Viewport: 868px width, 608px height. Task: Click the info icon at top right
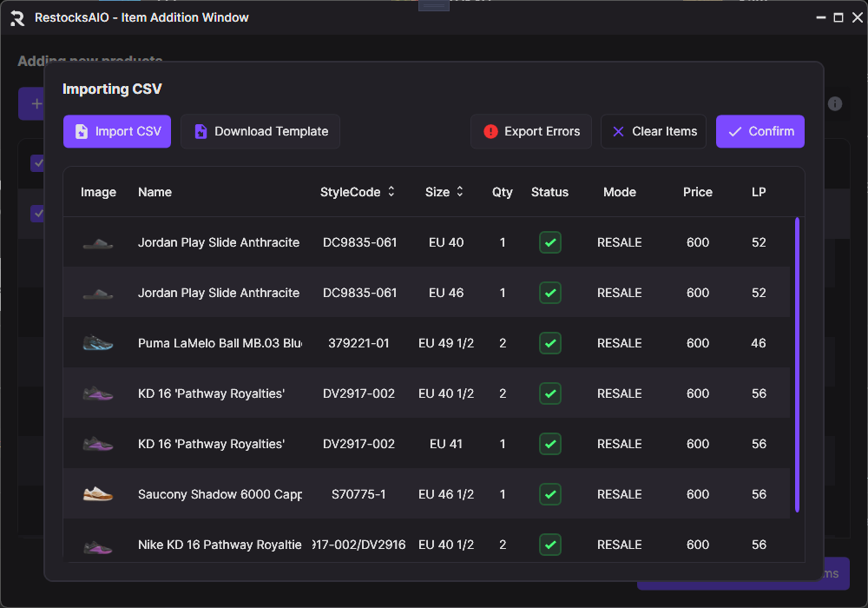coord(835,104)
